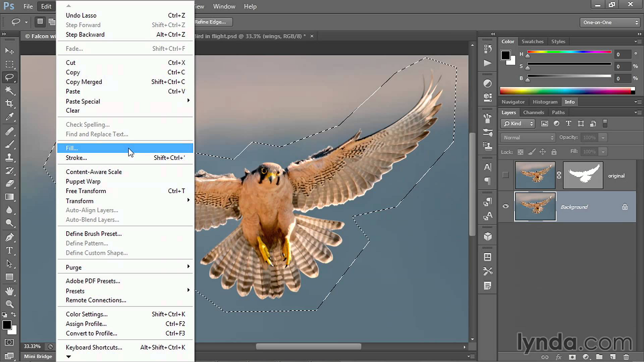Viewport: 644px width, 362px height.
Task: Select the Pen tool
Action: 10,237
